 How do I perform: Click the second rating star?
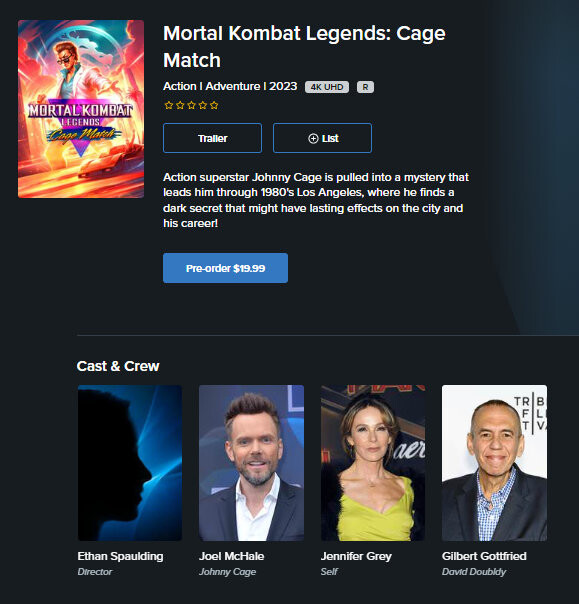pos(180,105)
